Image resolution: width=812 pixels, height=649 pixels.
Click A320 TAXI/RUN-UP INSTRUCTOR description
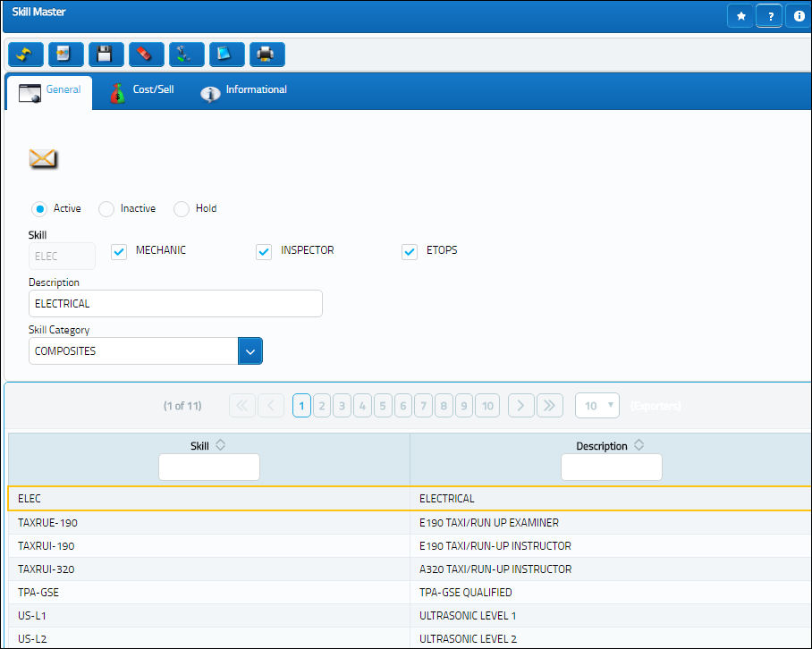point(495,569)
